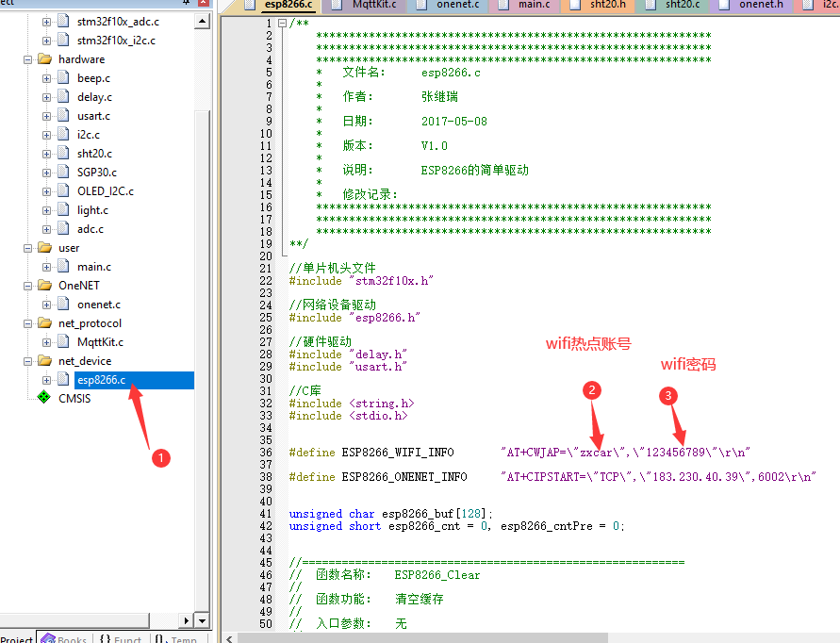The image size is (840, 643).
Task: Collapse the OneNET folder
Action: point(28,286)
